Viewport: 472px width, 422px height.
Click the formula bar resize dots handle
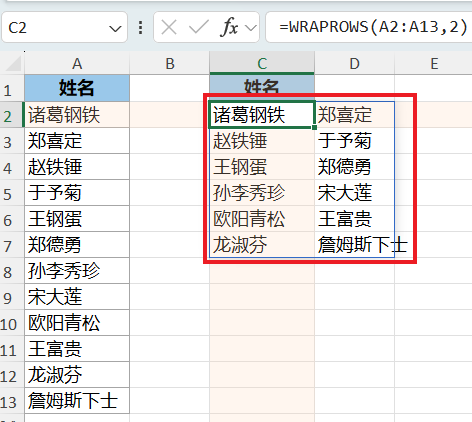[x=141, y=27]
